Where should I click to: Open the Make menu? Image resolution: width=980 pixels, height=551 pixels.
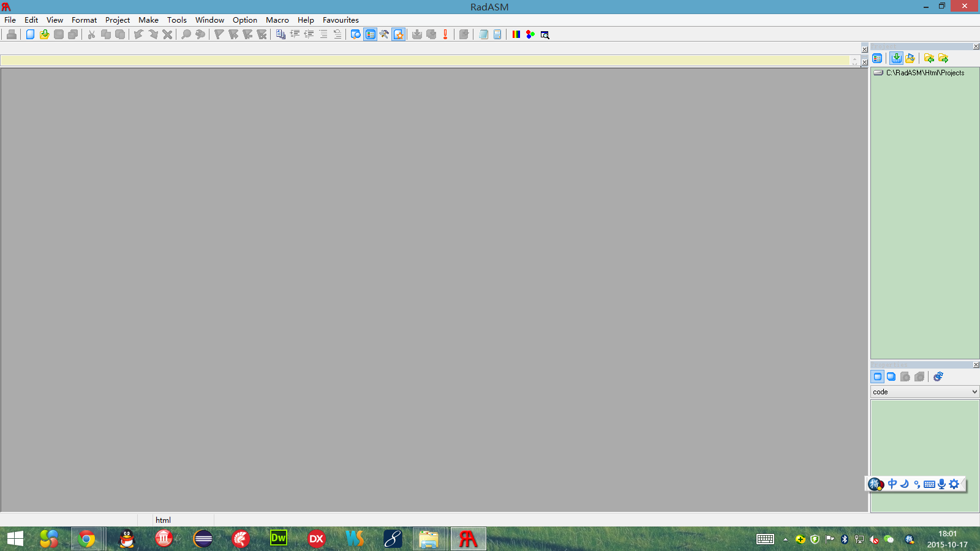click(148, 20)
